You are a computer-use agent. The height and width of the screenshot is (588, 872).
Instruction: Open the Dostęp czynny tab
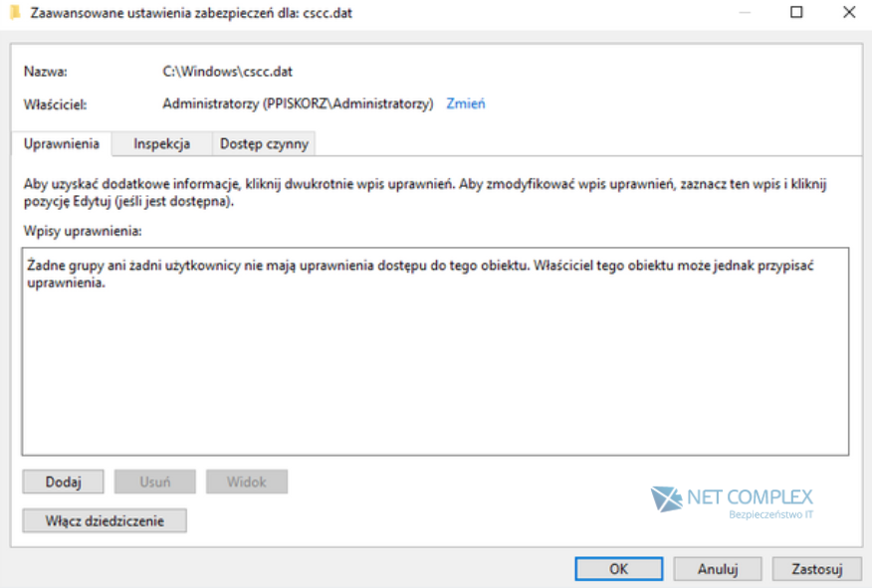click(x=264, y=144)
